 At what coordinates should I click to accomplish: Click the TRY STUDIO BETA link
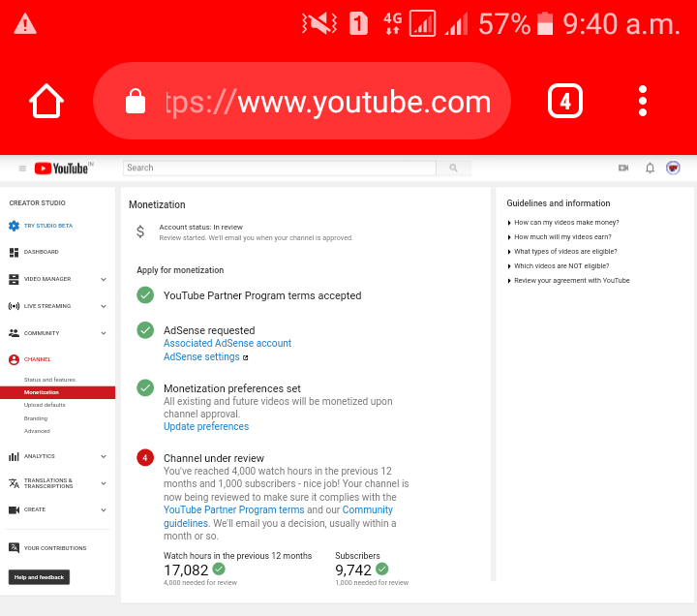pos(48,226)
